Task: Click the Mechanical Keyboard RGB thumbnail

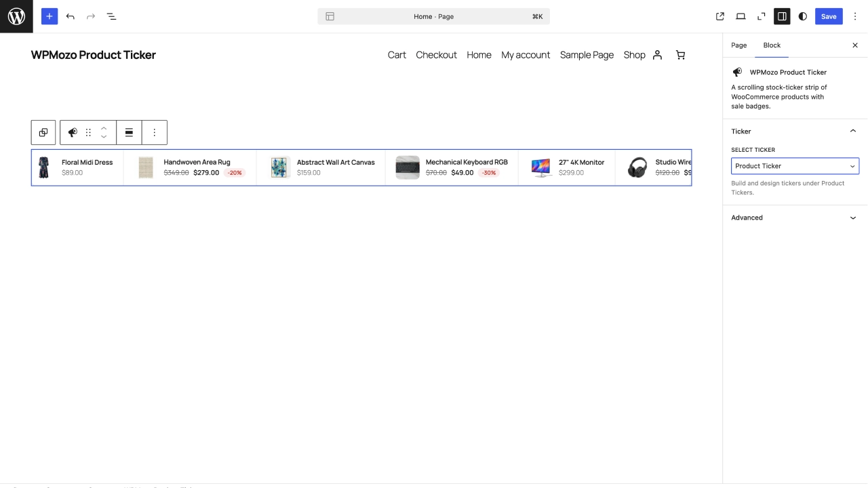Action: tap(408, 167)
